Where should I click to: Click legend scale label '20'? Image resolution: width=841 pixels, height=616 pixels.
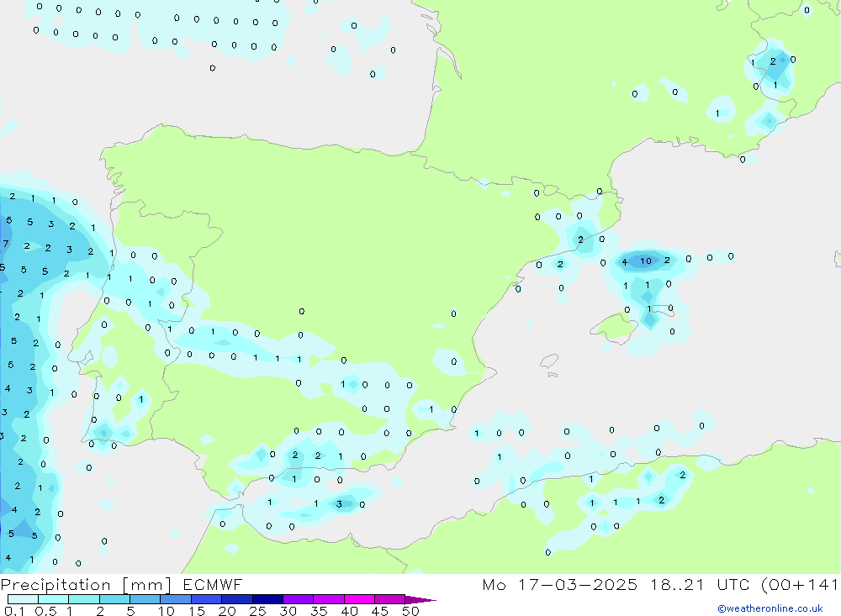pos(227,611)
